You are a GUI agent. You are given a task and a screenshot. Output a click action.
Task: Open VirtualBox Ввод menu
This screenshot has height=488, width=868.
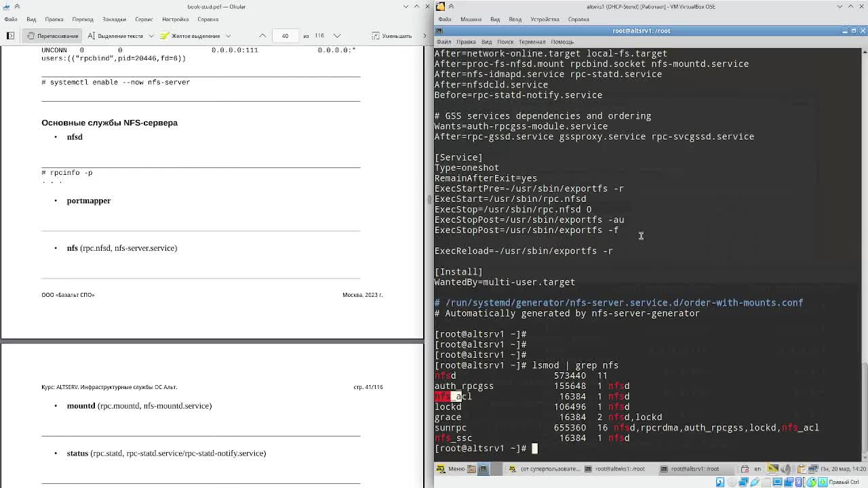point(515,19)
